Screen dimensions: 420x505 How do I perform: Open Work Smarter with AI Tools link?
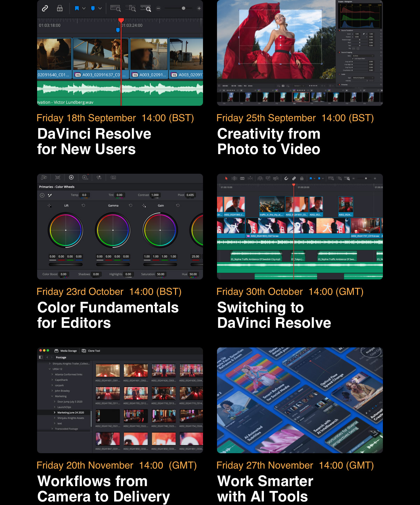[x=265, y=489]
